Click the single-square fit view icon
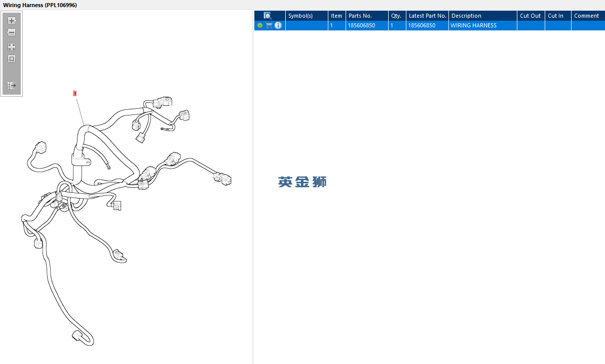 click(12, 59)
